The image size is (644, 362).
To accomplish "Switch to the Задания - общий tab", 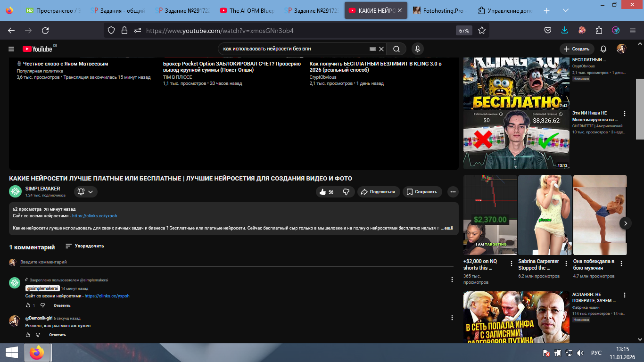I will pos(118,10).
